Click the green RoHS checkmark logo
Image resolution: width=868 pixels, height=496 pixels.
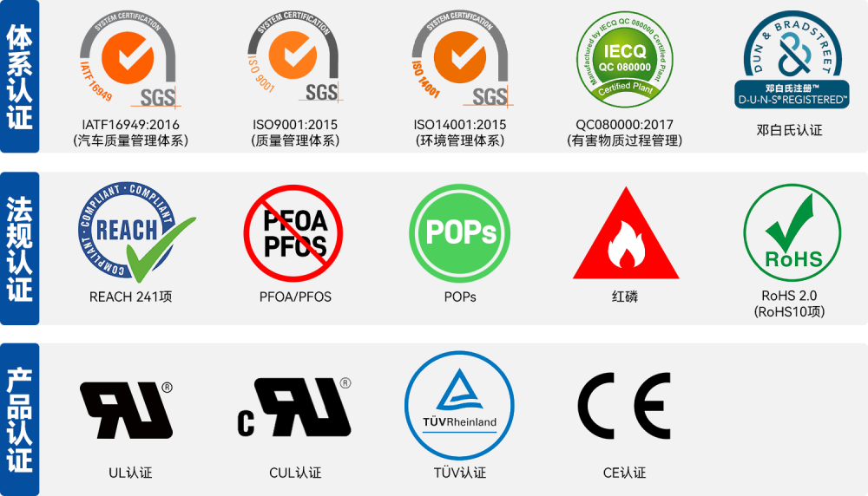(x=792, y=232)
